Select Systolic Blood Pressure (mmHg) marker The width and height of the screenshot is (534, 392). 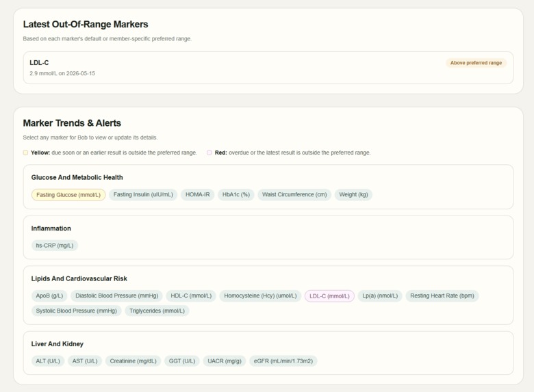click(76, 311)
